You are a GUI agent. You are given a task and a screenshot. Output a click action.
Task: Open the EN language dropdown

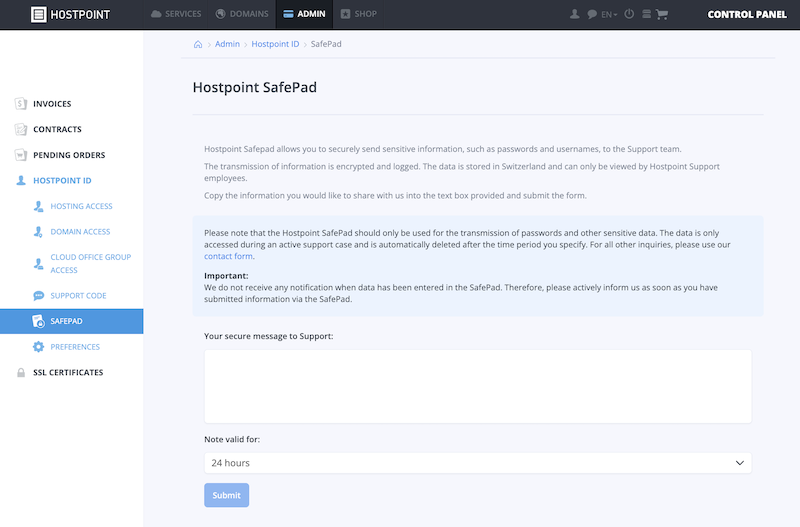(609, 15)
